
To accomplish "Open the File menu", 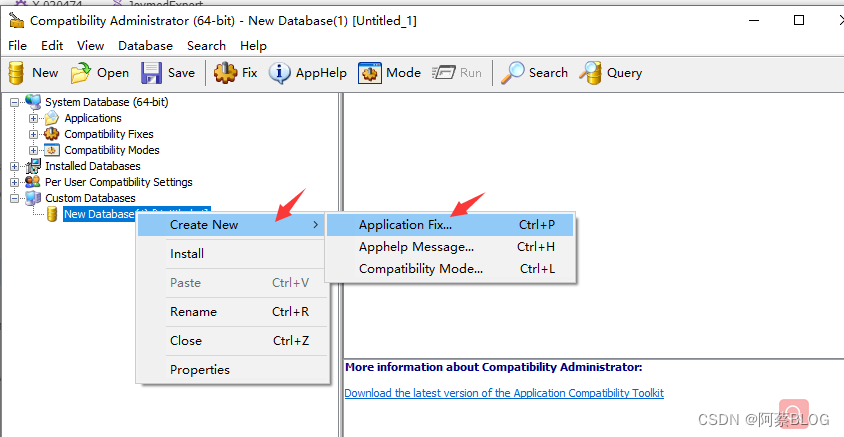I will click(18, 46).
